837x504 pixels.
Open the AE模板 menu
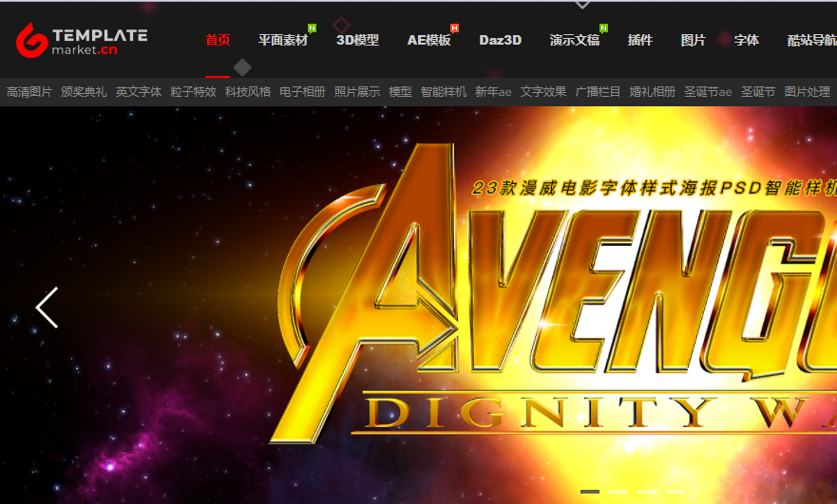(x=429, y=40)
